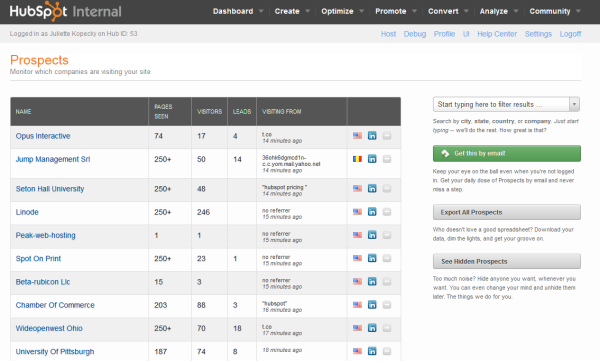This screenshot has width=600, height=361.
Task: Click Romanian flag for Jump Management Srl
Action: [x=357, y=159]
